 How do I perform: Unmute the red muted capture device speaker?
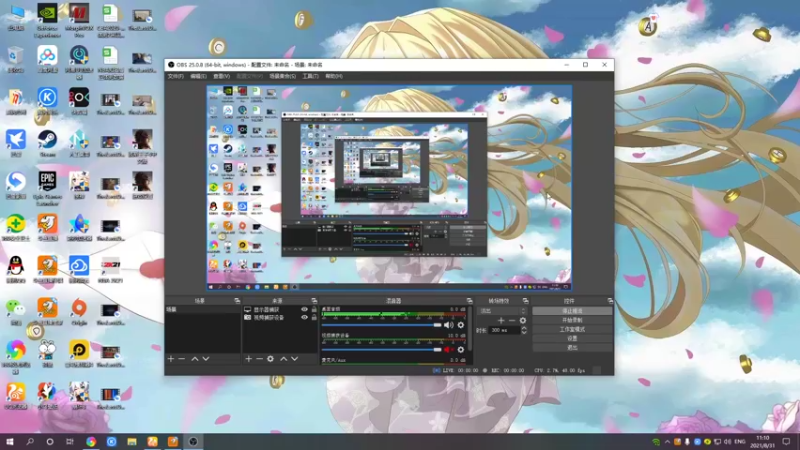448,349
